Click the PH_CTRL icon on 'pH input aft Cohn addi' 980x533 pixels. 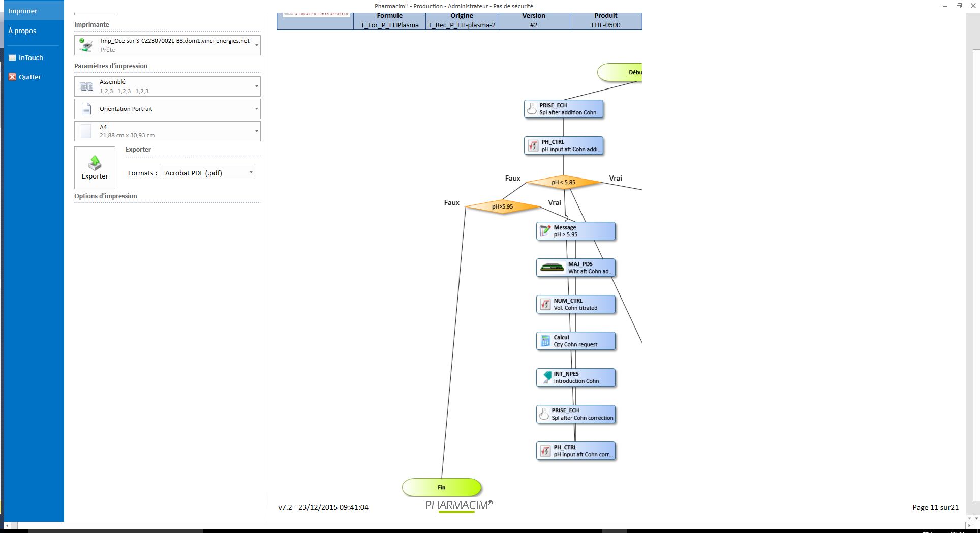point(533,145)
